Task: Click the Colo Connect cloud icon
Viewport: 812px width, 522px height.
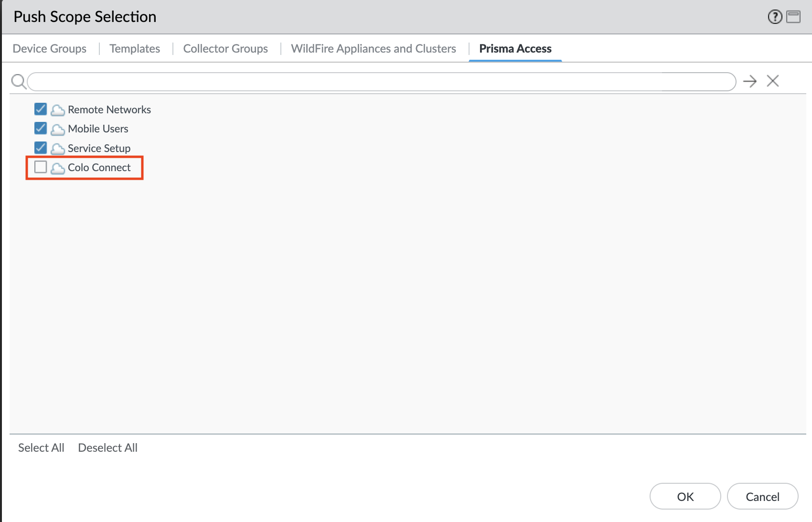Action: (58, 168)
